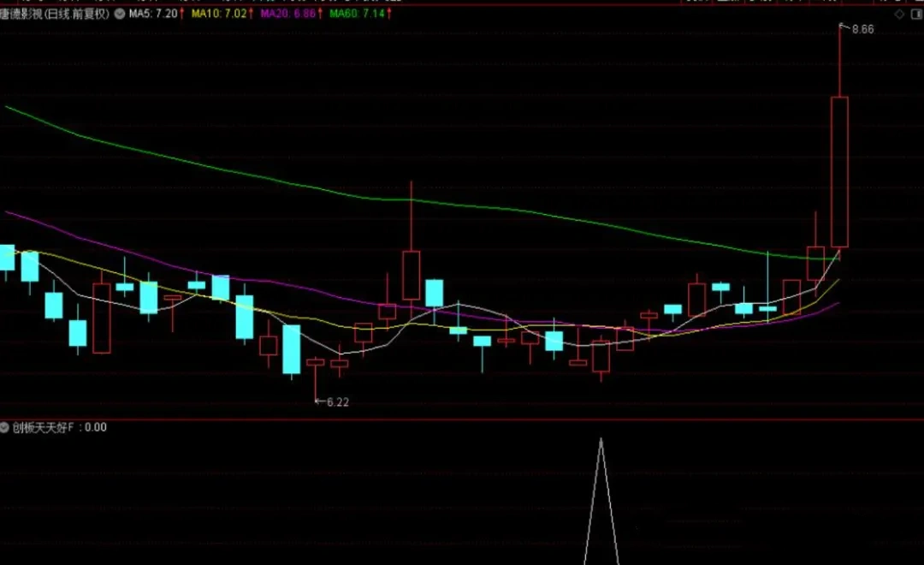The width and height of the screenshot is (924, 565).
Task: Click the red divider above the indicator panel
Action: click(x=462, y=419)
